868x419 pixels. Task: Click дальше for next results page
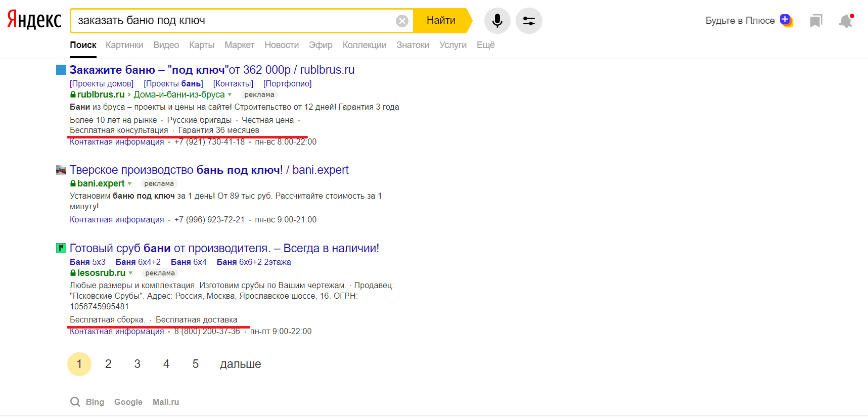point(241,364)
